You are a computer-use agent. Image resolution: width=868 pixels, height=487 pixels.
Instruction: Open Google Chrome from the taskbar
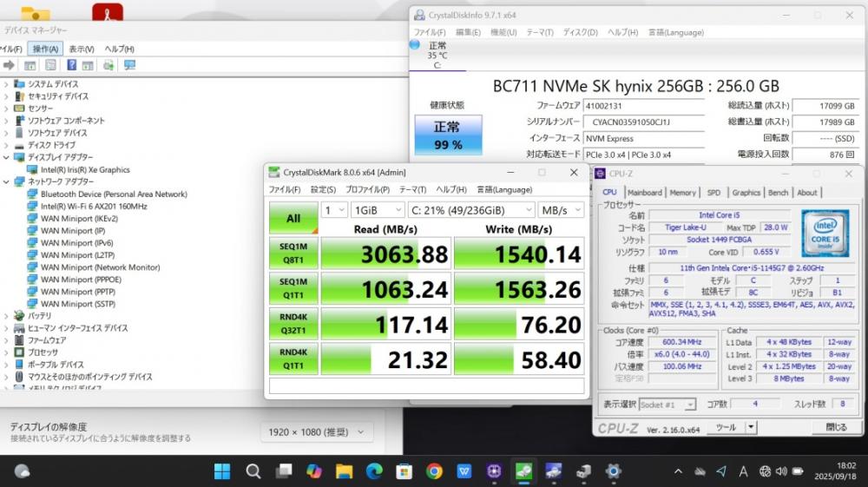click(x=434, y=471)
